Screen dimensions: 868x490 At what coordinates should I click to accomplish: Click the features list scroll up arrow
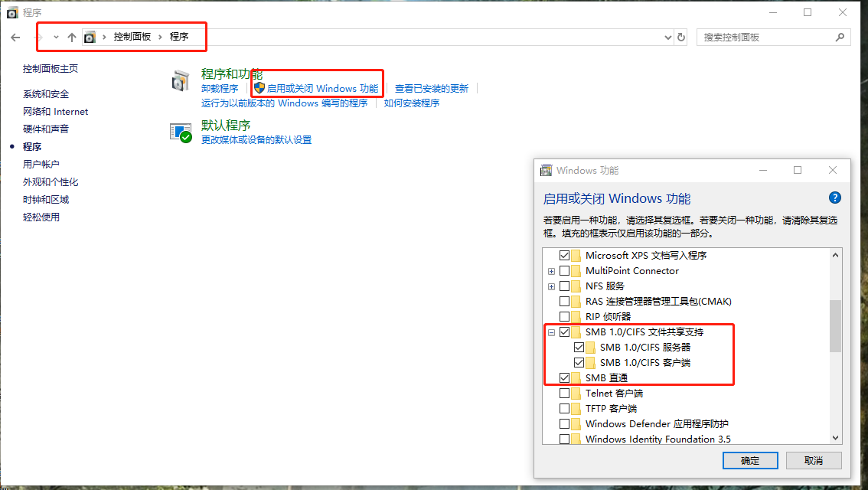pyautogui.click(x=835, y=255)
